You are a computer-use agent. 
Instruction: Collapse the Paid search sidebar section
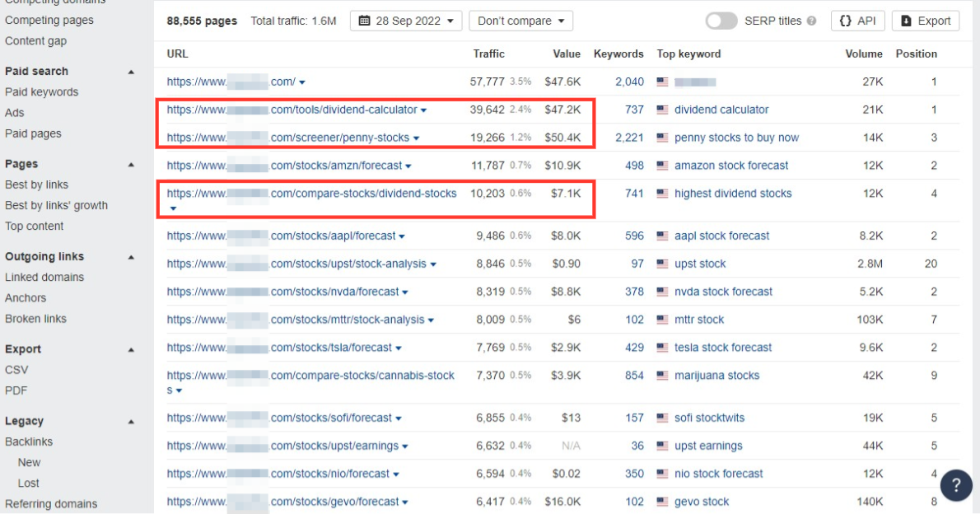pos(130,71)
